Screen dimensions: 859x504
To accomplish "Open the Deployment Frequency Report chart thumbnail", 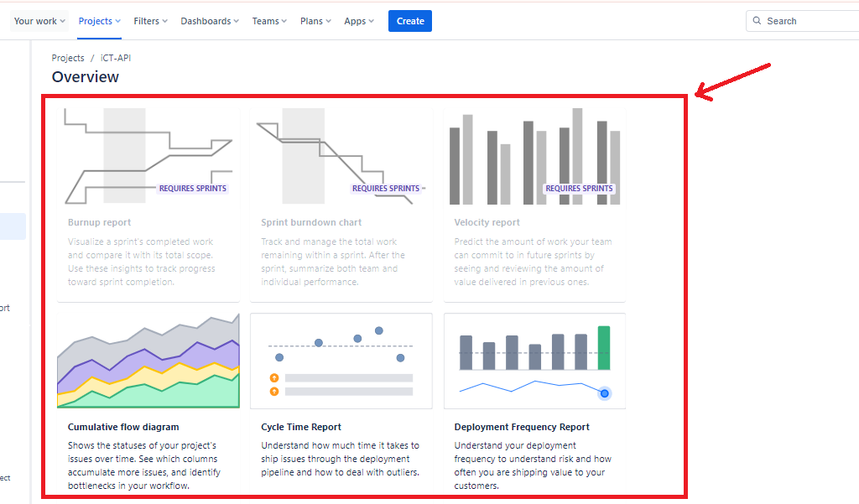I will pyautogui.click(x=534, y=361).
